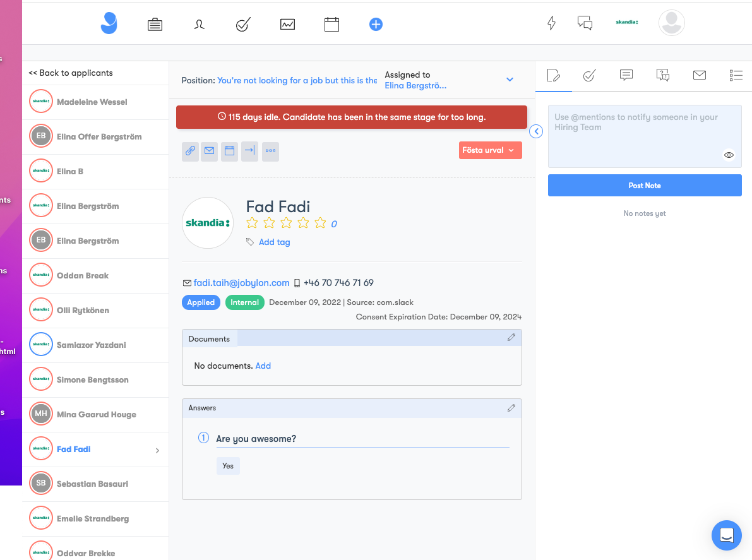Select applicant Emelie Strandberg

(x=95, y=519)
